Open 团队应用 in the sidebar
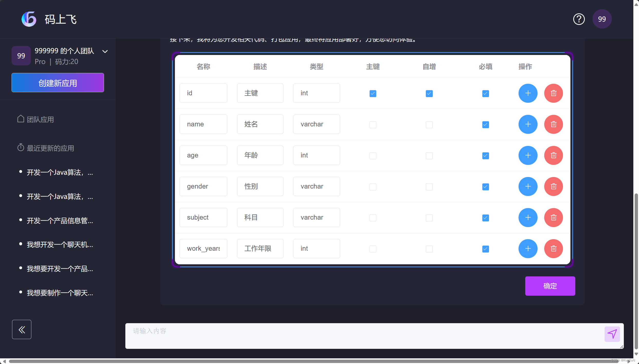The width and height of the screenshot is (639, 364). point(40,119)
